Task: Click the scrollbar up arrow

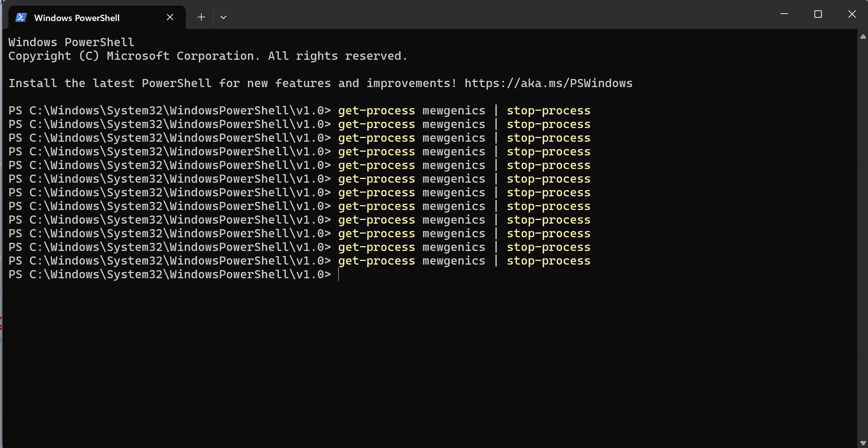Action: pos(863,37)
